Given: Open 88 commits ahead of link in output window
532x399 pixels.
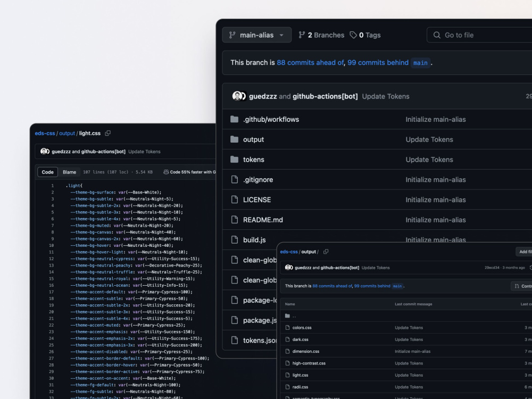Looking at the screenshot, I should click(x=332, y=286).
